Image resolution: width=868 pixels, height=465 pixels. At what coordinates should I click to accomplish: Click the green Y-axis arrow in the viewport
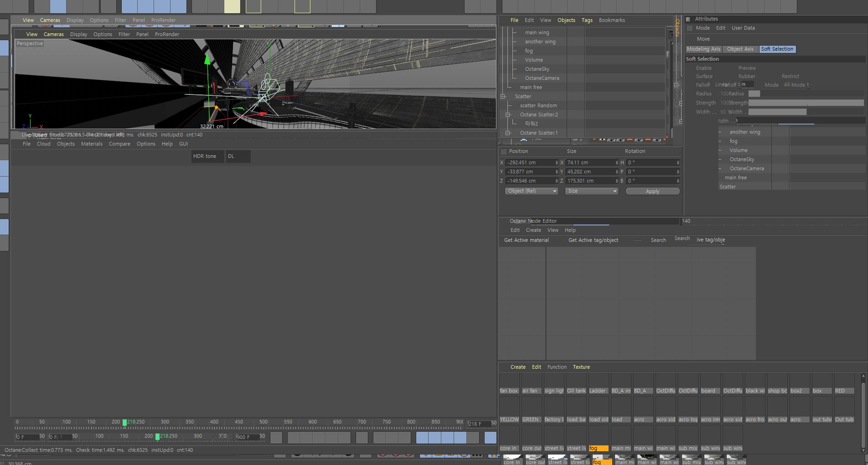click(x=207, y=59)
